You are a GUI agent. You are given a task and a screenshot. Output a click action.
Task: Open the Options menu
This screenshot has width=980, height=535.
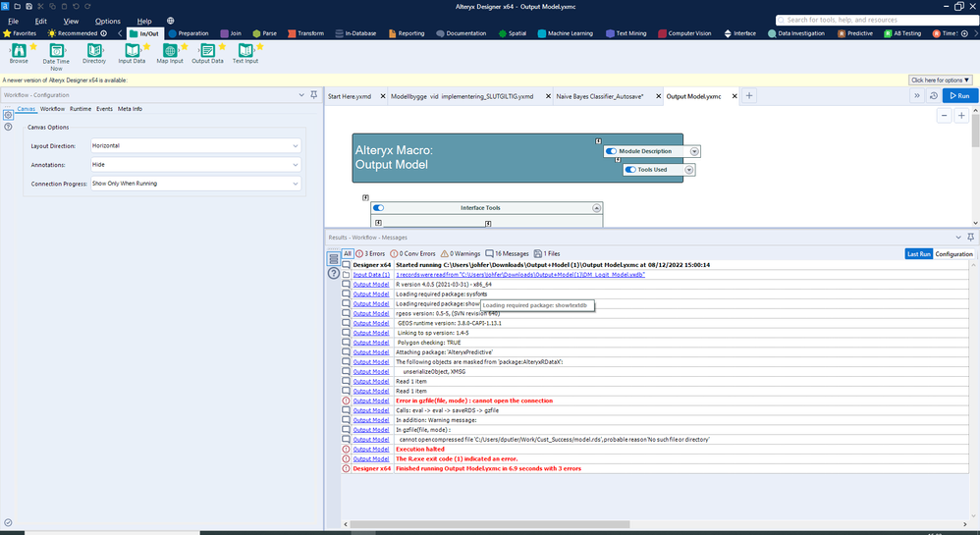coord(108,21)
